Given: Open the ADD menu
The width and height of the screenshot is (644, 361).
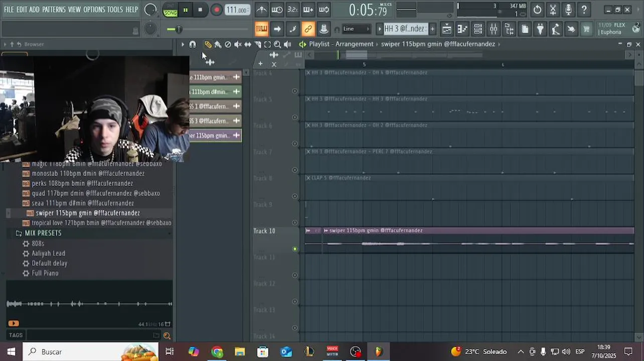Looking at the screenshot, I should [x=34, y=10].
